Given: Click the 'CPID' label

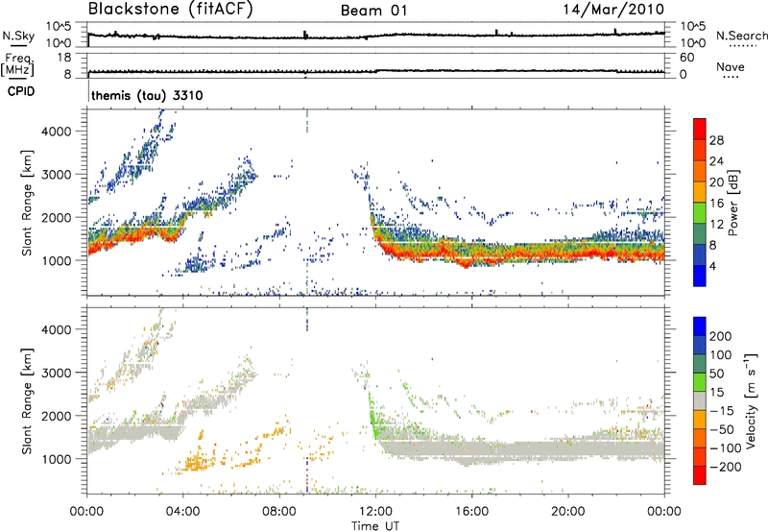Looking at the screenshot, I should click(x=20, y=91).
